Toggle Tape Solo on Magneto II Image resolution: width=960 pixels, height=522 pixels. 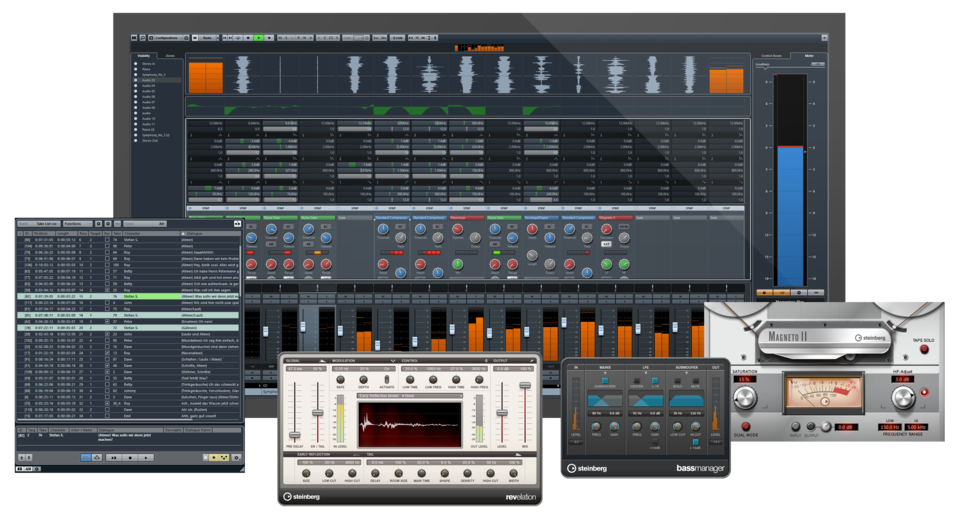[924, 349]
